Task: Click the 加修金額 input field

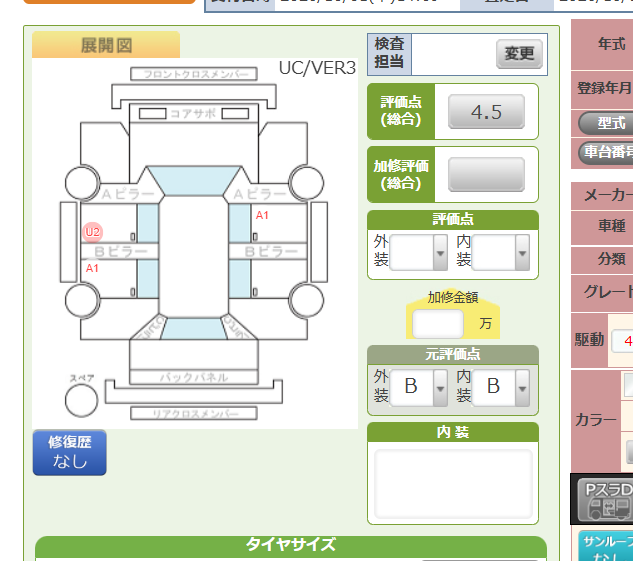Action: (438, 324)
